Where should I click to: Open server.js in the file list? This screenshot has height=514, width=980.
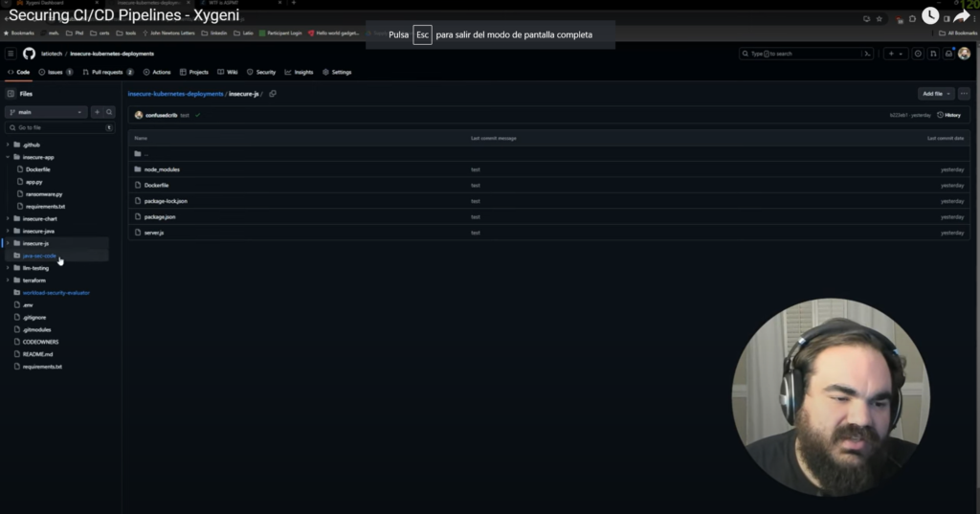(x=154, y=233)
